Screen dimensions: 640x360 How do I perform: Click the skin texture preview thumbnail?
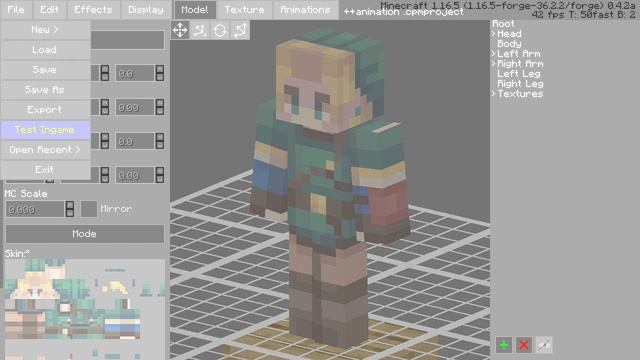(x=85, y=309)
